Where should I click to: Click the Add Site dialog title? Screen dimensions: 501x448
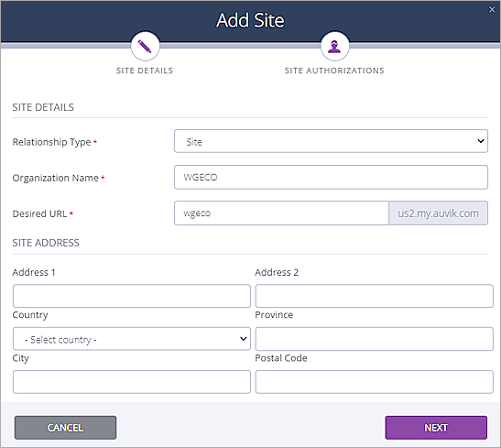click(250, 20)
